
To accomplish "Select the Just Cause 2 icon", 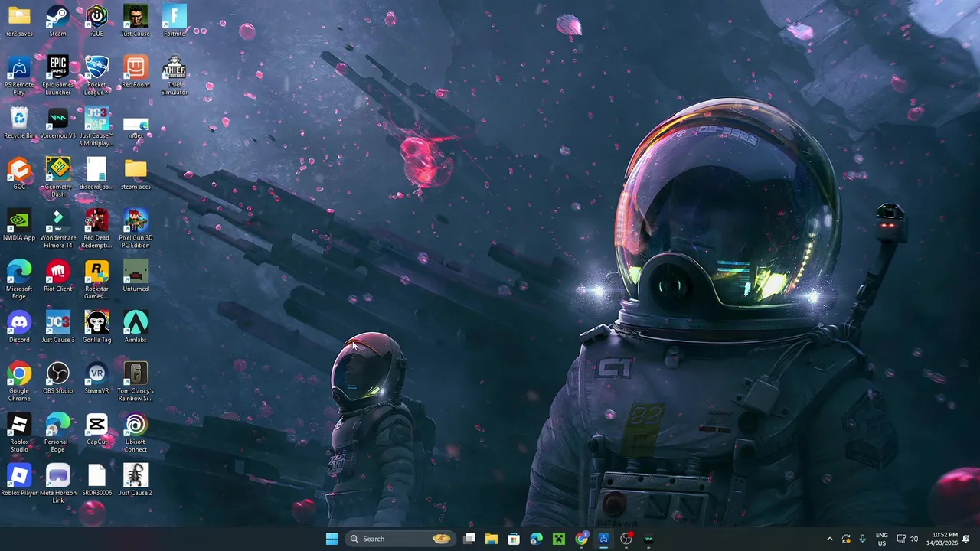I will pos(136,481).
